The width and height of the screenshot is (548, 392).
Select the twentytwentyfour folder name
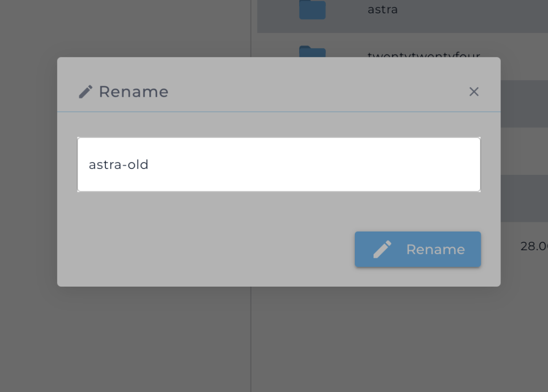(x=423, y=55)
